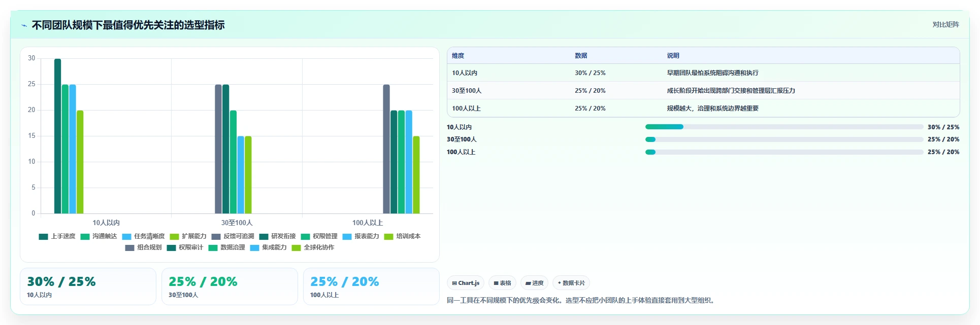This screenshot has width=980, height=325.
Task: Click the 100人以上 cell in the table
Action: coord(466,109)
